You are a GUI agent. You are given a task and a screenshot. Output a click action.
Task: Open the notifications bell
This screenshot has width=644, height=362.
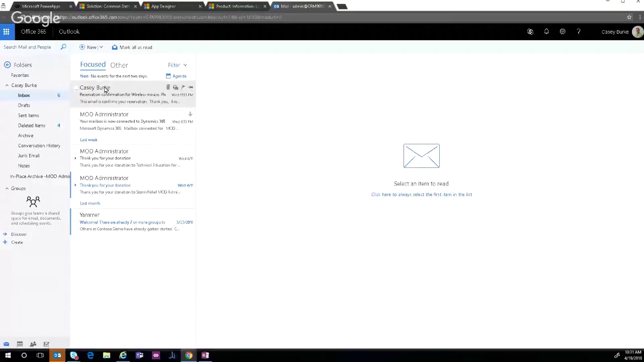546,32
